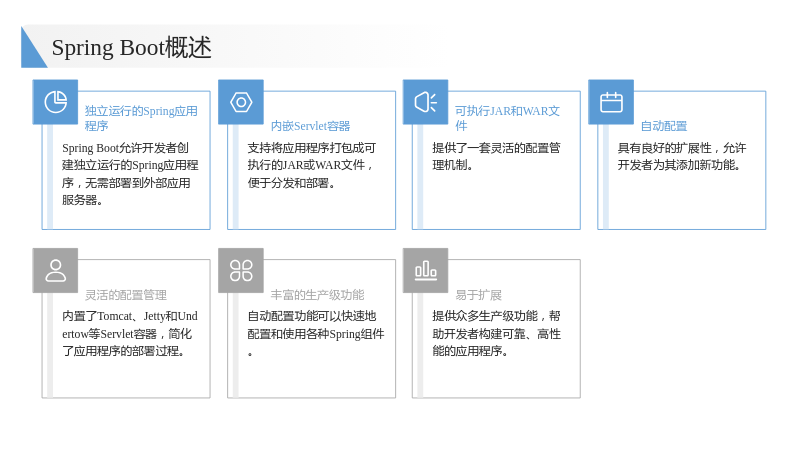800x450 pixels.
Task: Click the speaker megaphone icon on JAR/WAR card
Action: (x=426, y=102)
